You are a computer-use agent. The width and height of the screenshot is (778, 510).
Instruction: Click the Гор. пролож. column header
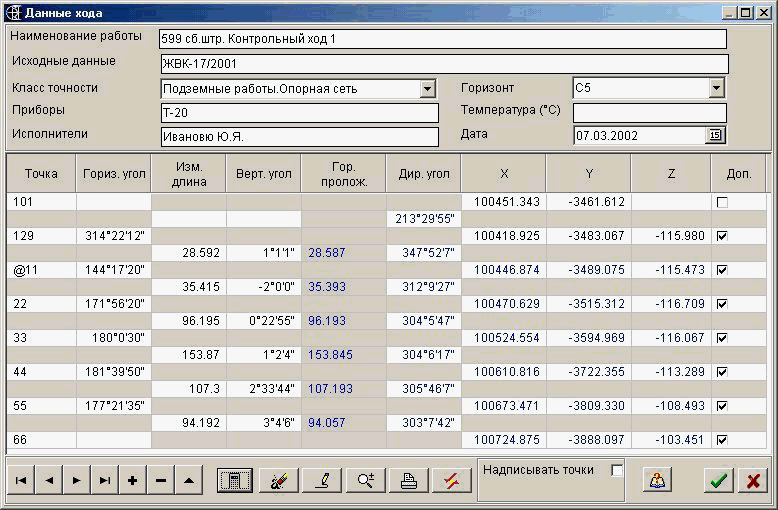coord(343,174)
